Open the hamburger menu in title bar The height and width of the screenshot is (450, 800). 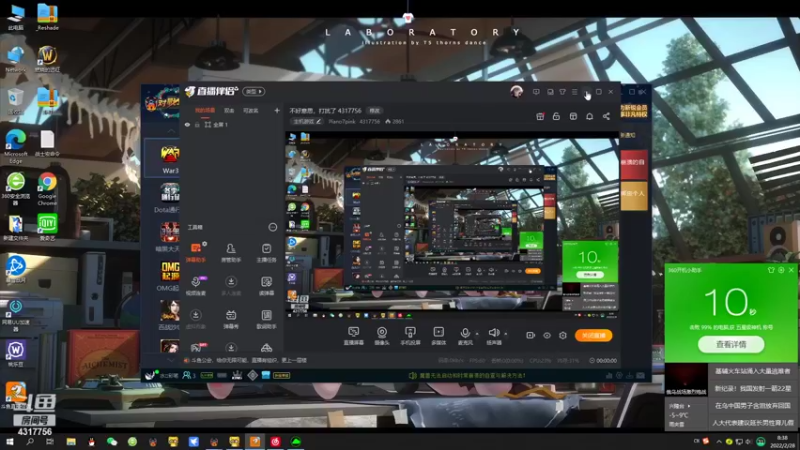pos(574,92)
